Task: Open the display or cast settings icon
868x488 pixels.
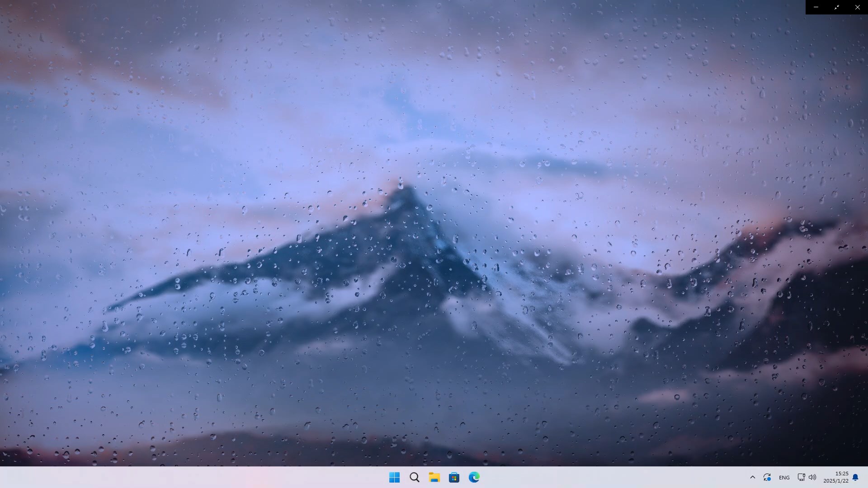Action: pyautogui.click(x=801, y=477)
